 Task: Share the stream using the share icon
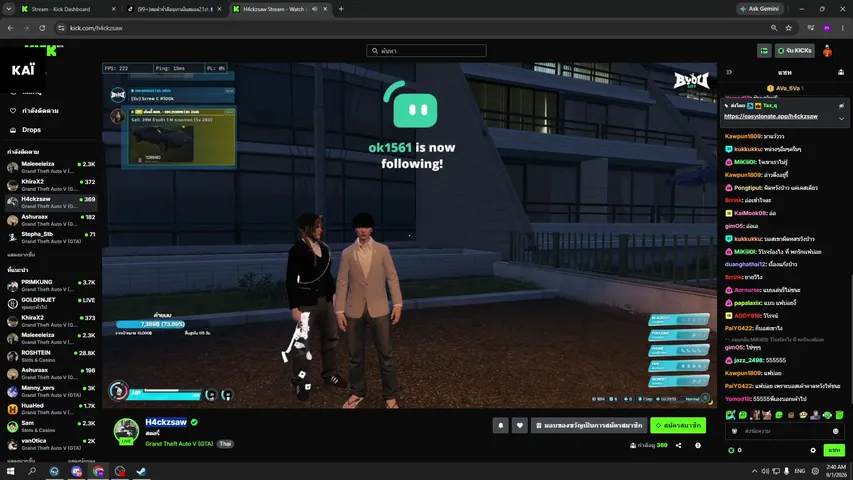click(x=678, y=445)
